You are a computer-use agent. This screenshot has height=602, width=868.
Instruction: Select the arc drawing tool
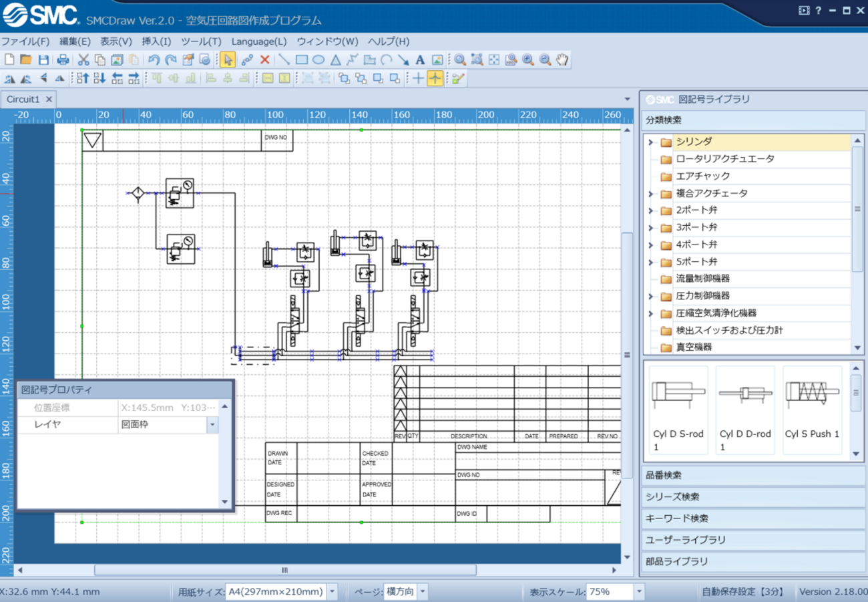pyautogui.click(x=386, y=60)
